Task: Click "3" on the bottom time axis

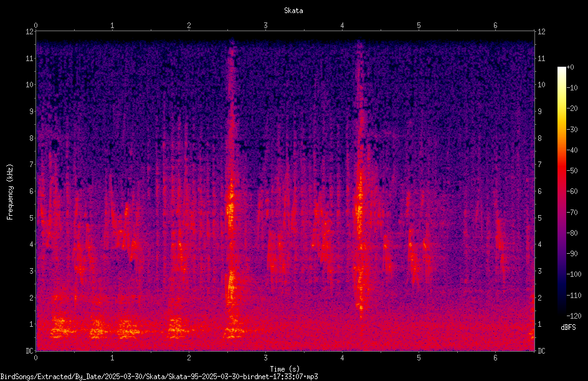Action: [265, 358]
